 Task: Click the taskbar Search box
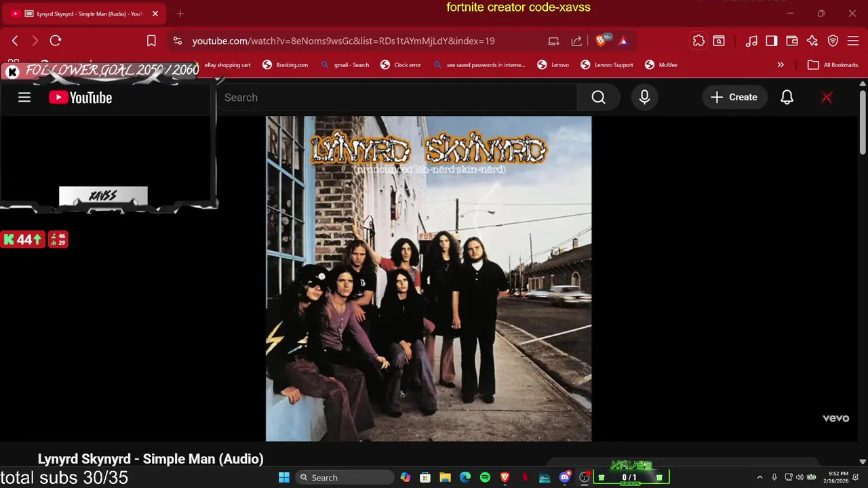345,477
